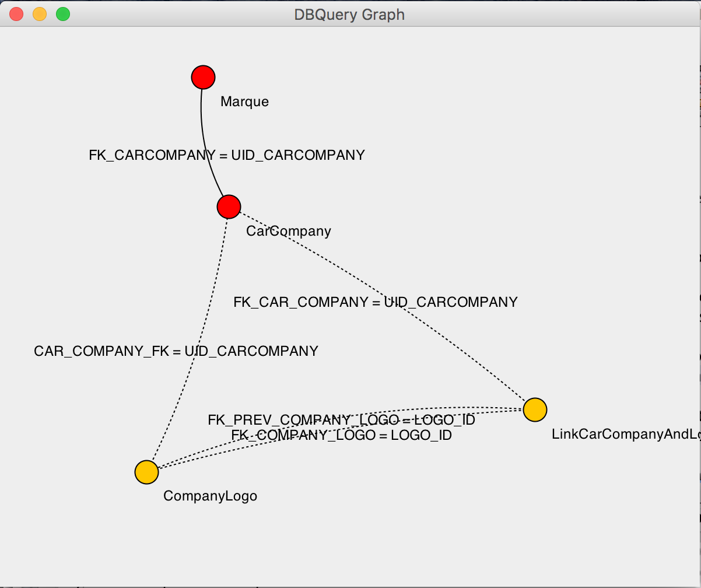Select the yellow LinkCarCompanyAndLogo node circle
The height and width of the screenshot is (588, 701).
coord(535,409)
